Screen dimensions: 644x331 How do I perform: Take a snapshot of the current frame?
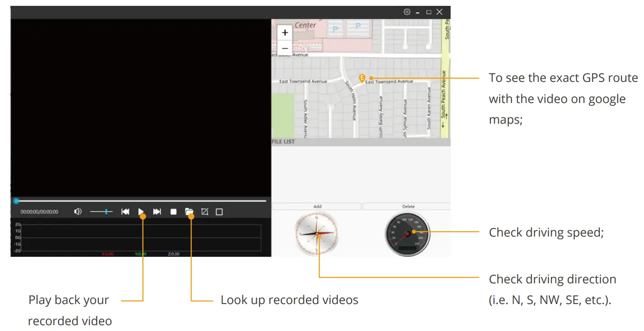[206, 211]
